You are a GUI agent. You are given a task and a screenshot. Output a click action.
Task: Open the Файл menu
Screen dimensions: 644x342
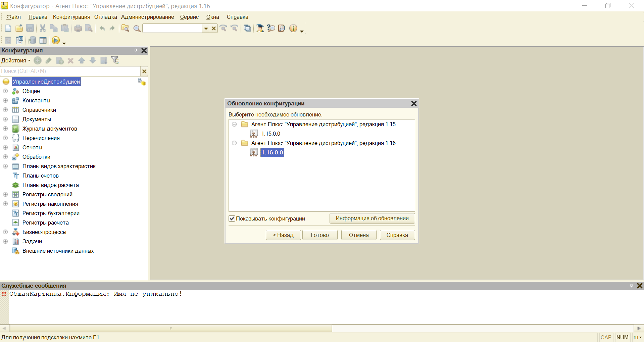pyautogui.click(x=14, y=17)
